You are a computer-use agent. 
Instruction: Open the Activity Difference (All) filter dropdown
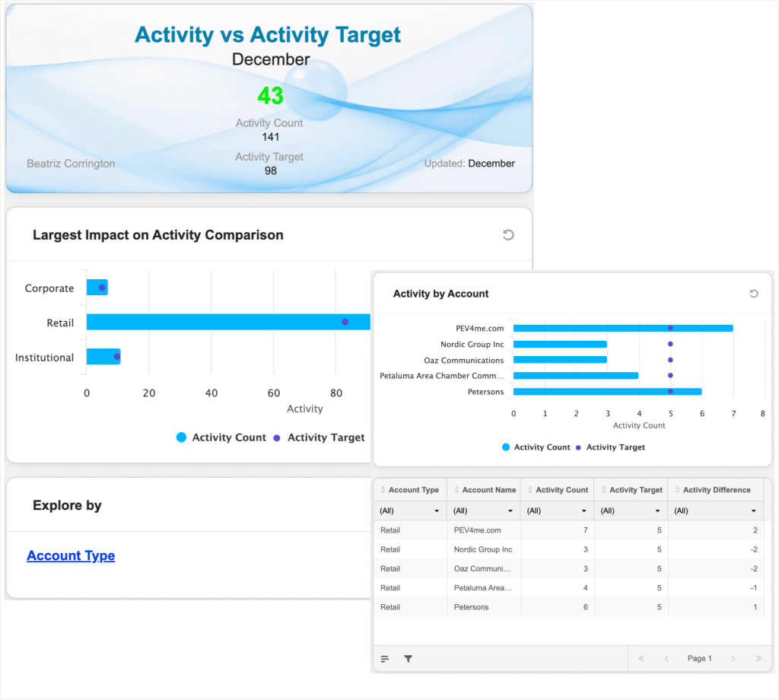click(x=715, y=511)
